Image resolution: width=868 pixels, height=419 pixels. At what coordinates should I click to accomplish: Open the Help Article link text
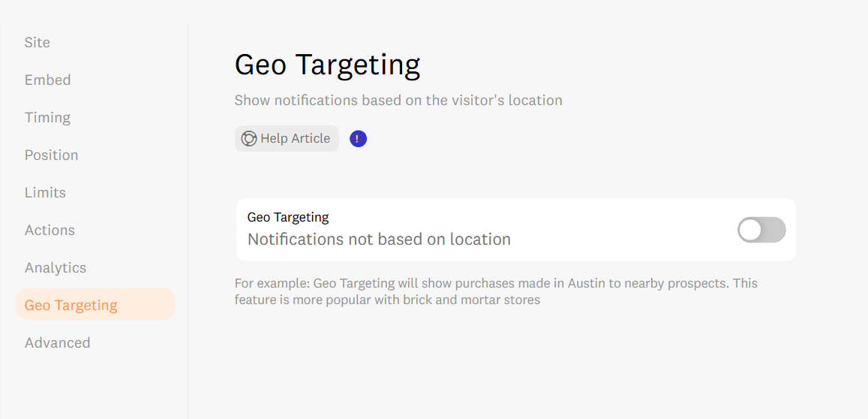(295, 139)
